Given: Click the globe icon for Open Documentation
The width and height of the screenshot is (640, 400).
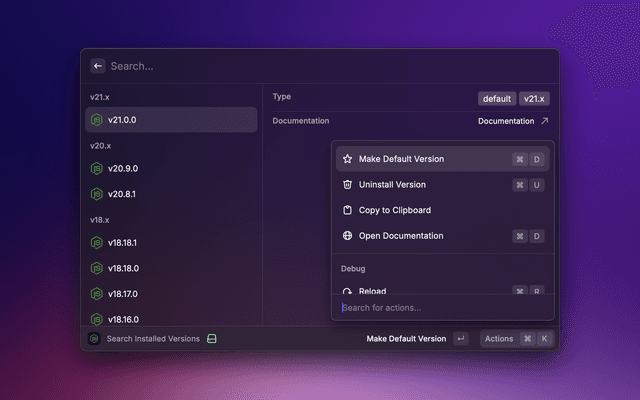Looking at the screenshot, I should 347,236.
